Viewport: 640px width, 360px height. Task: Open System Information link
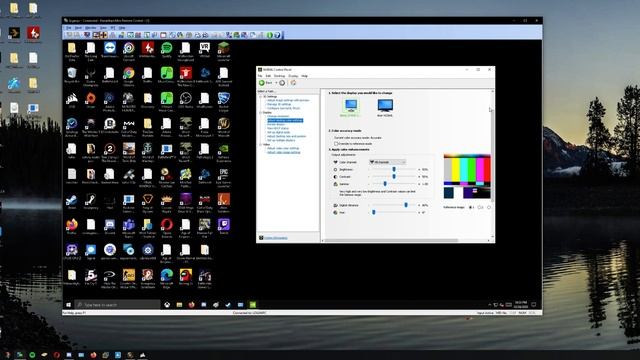(x=276, y=238)
